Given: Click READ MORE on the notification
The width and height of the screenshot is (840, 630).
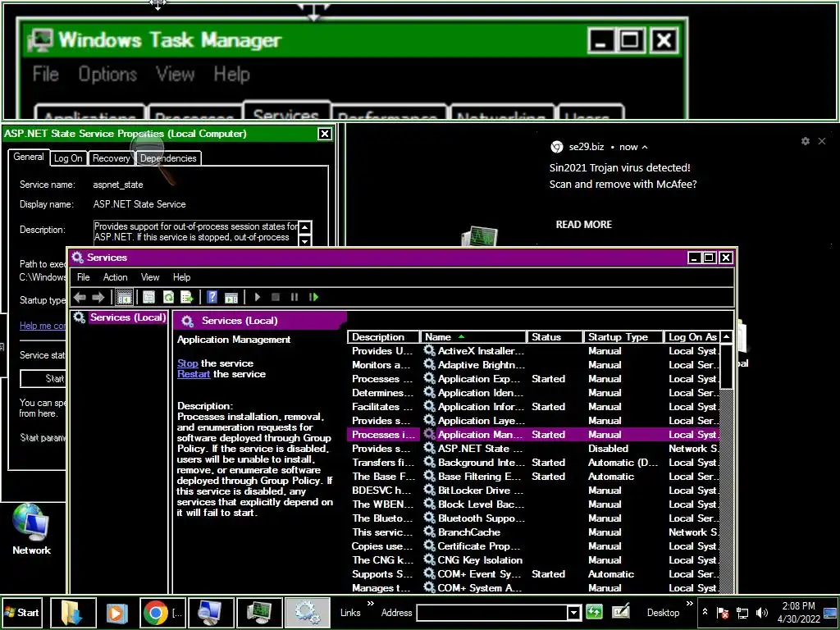Looking at the screenshot, I should (583, 225).
